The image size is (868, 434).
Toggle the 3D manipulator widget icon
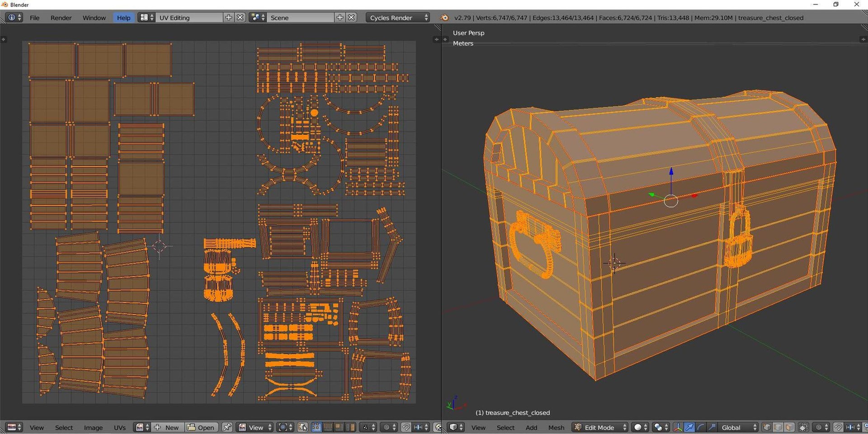678,427
